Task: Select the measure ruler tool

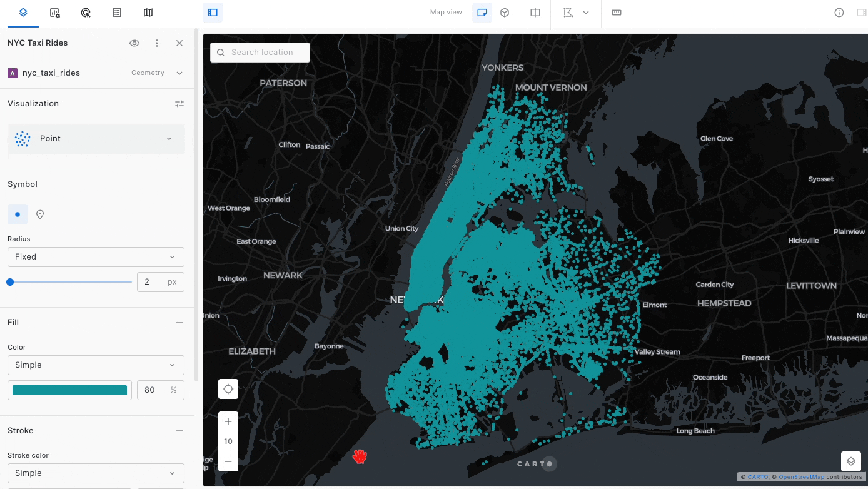Action: pyautogui.click(x=617, y=13)
